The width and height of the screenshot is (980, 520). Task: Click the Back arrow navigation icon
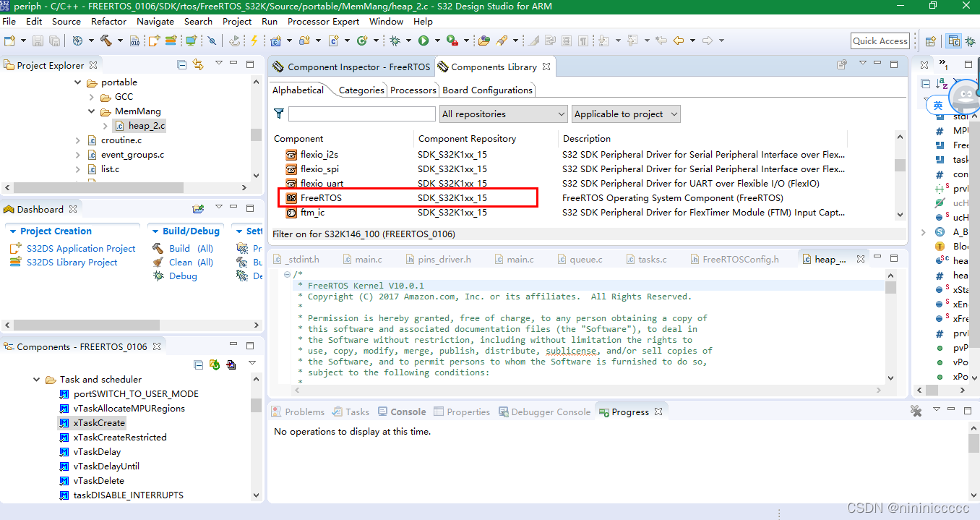click(679, 41)
